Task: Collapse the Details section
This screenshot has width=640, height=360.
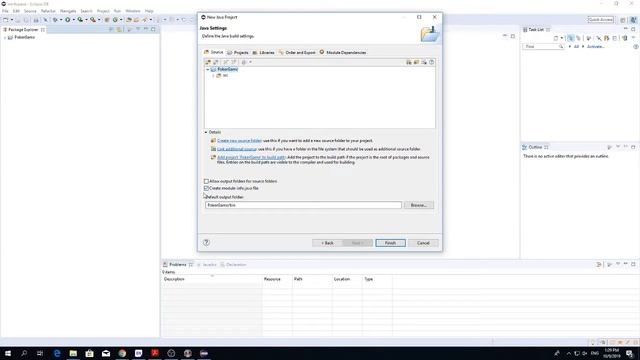Action: pyautogui.click(x=206, y=132)
